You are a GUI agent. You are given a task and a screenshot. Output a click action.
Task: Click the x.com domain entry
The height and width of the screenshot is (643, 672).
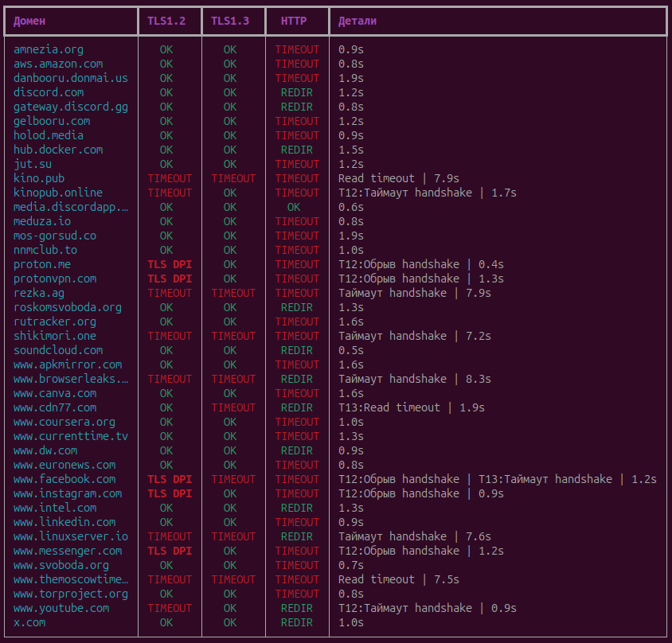(29, 622)
